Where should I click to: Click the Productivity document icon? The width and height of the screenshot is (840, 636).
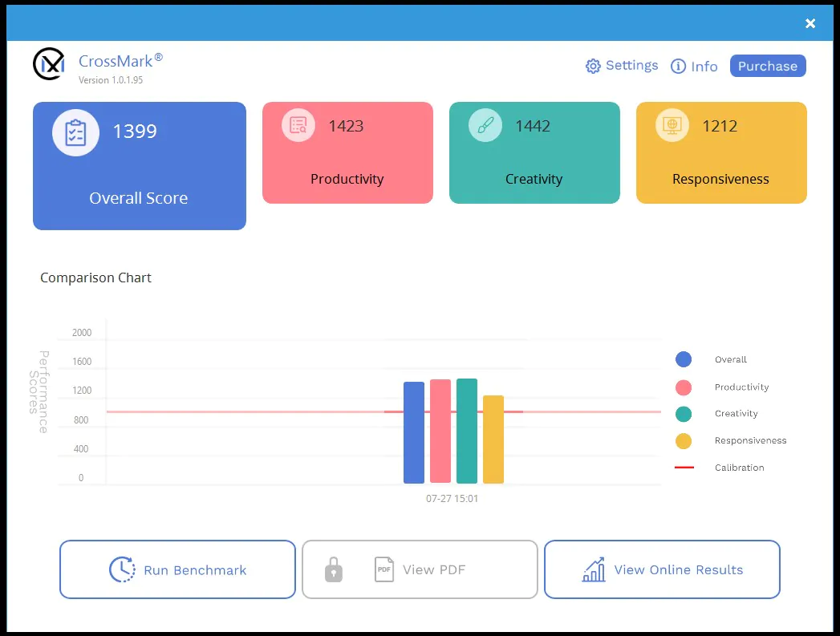pyautogui.click(x=298, y=125)
